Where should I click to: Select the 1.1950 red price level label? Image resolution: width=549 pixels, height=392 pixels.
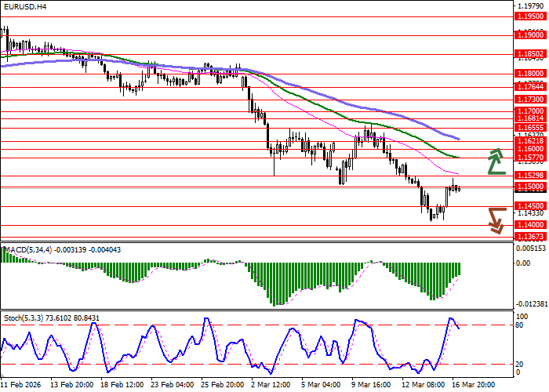(x=530, y=15)
